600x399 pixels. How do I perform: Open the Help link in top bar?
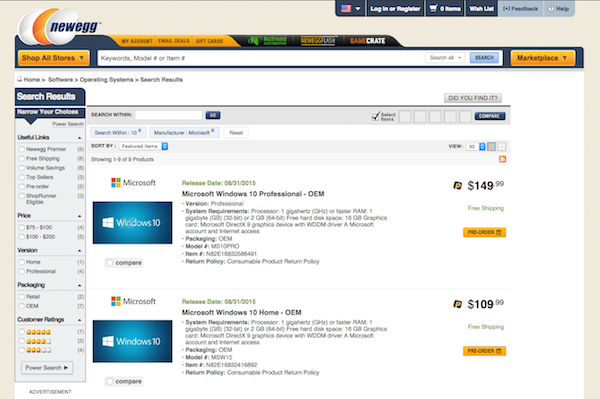[x=558, y=8]
